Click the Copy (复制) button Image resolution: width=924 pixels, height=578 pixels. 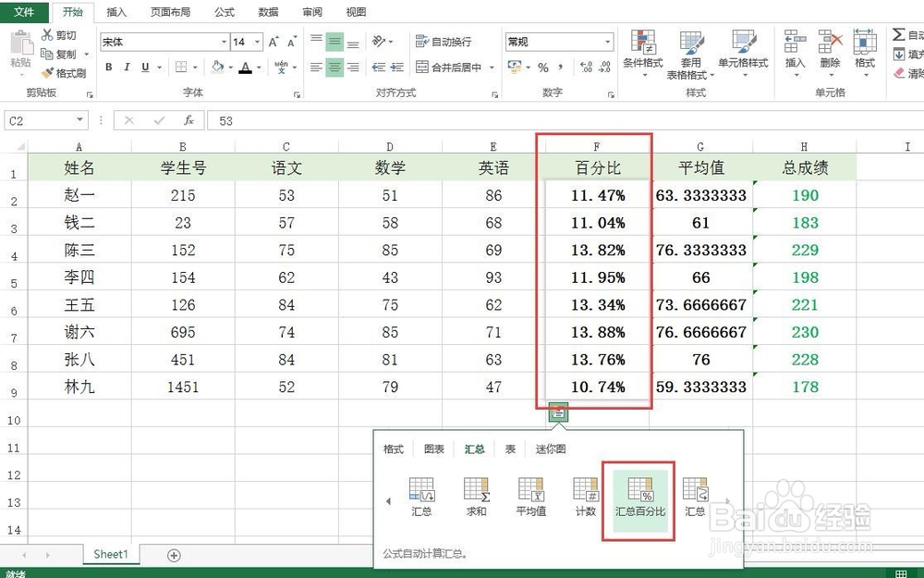click(58, 55)
